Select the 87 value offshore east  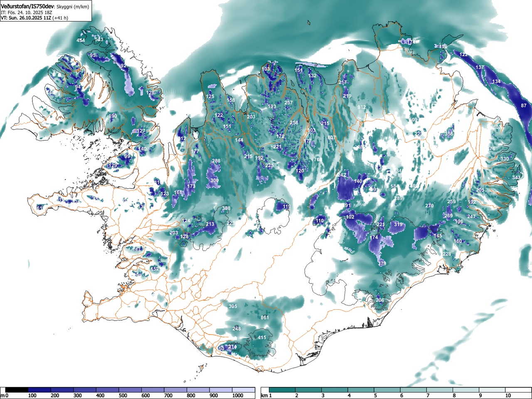point(524,106)
